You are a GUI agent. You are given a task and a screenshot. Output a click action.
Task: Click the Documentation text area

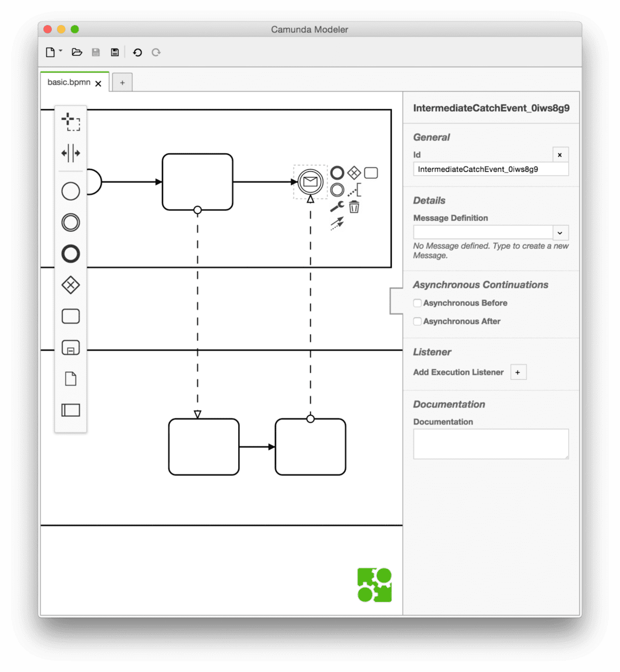[x=491, y=444]
